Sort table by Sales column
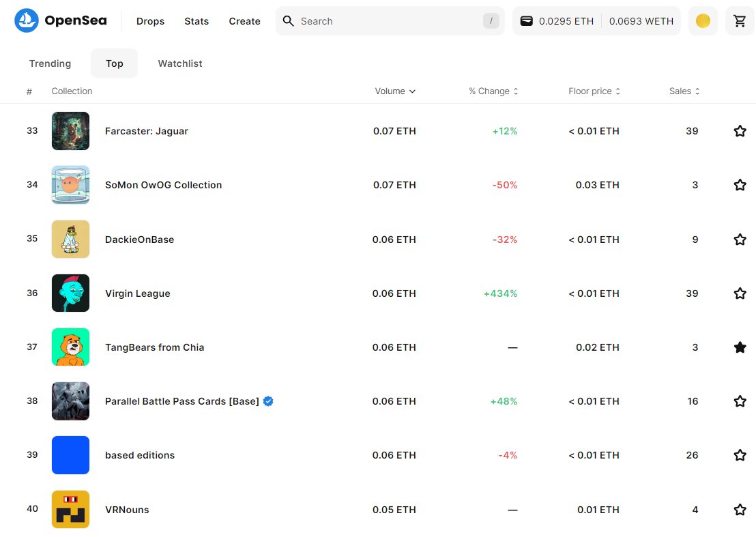The image size is (756, 537). 684,91
